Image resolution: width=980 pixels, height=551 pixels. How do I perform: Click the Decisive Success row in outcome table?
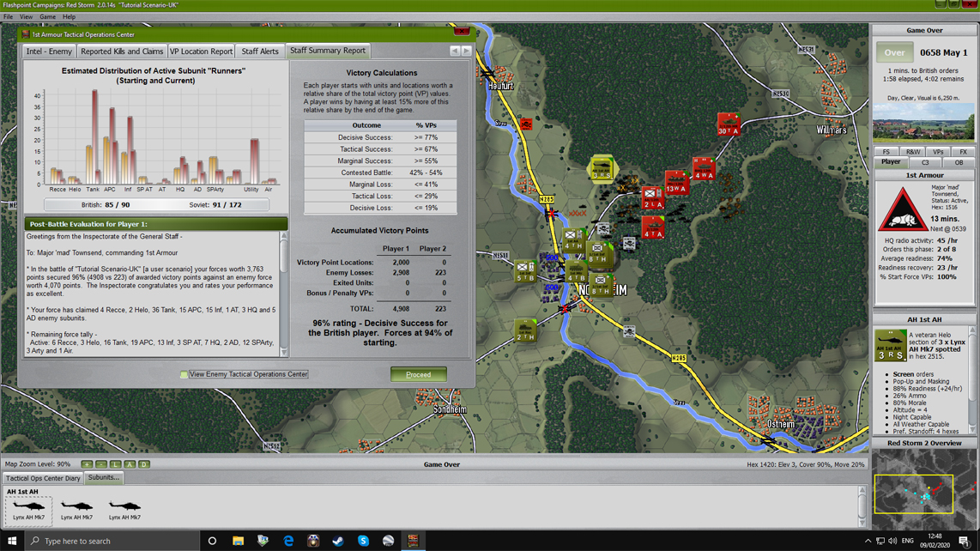click(380, 137)
